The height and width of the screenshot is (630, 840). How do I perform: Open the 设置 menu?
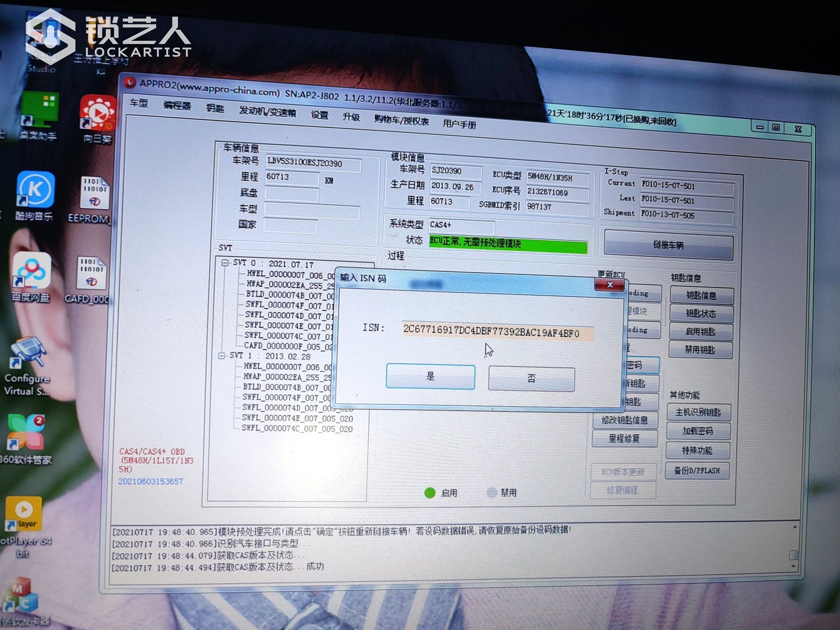coord(320,115)
